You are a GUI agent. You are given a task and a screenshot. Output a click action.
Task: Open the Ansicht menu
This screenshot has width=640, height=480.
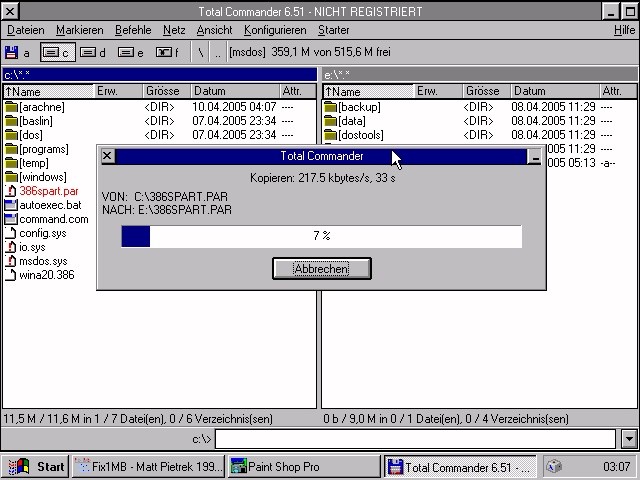[x=214, y=30]
